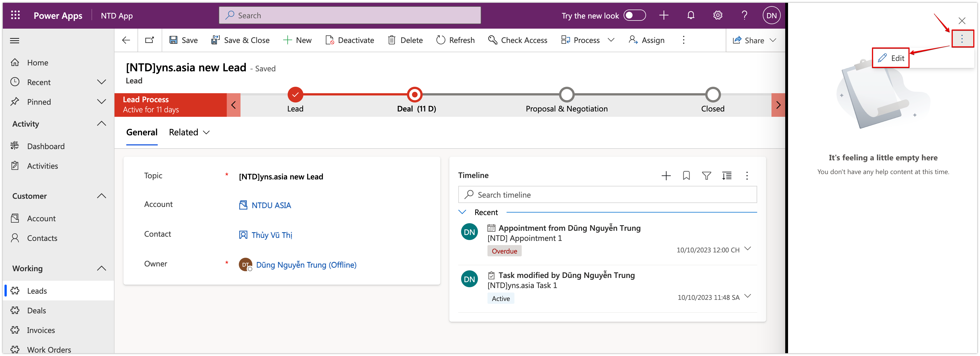Click the timeline filter funnel icon
The width and height of the screenshot is (980, 356).
click(706, 175)
